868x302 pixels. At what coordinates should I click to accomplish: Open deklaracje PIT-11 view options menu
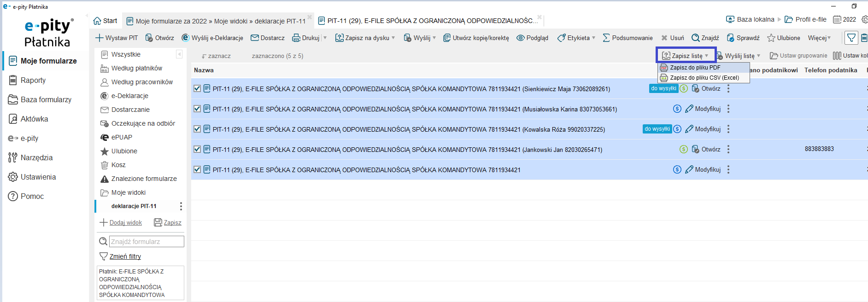(181, 206)
